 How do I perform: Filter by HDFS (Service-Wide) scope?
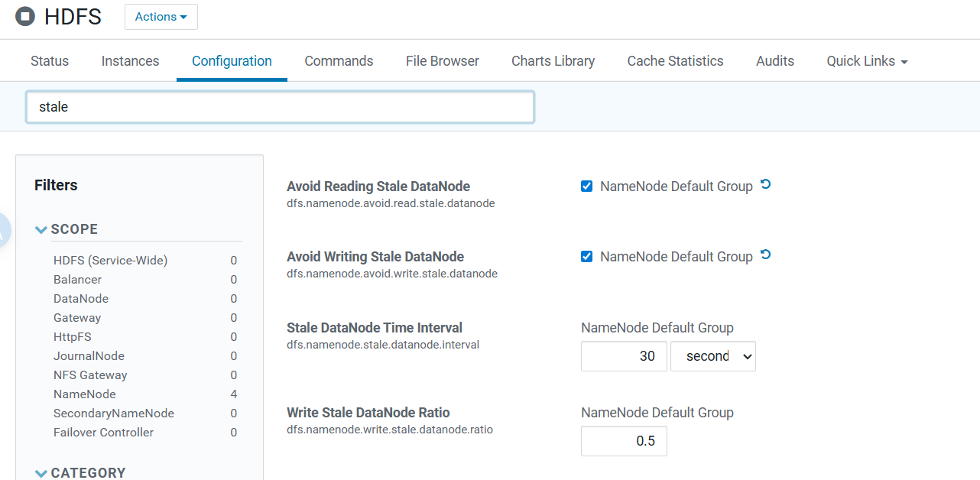(110, 261)
